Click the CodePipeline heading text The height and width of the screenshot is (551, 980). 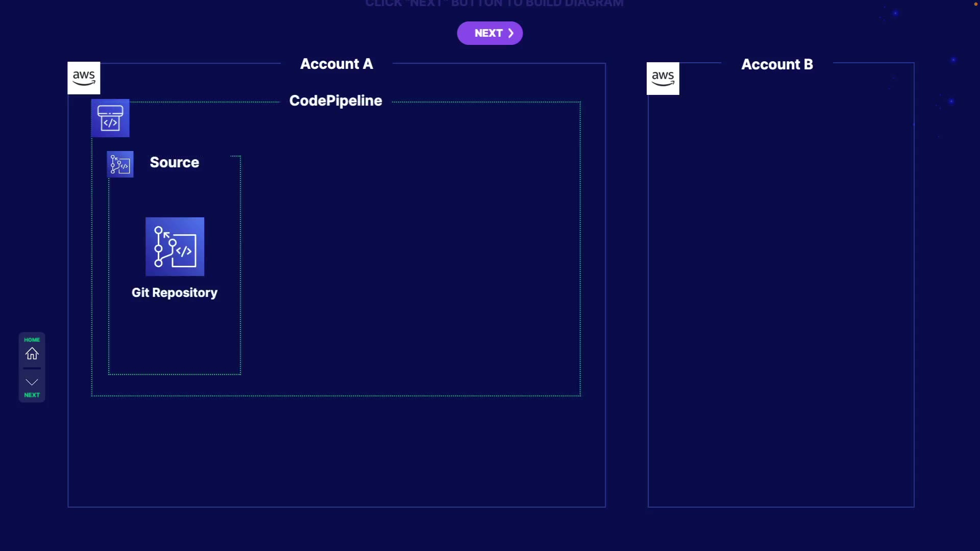coord(335,101)
